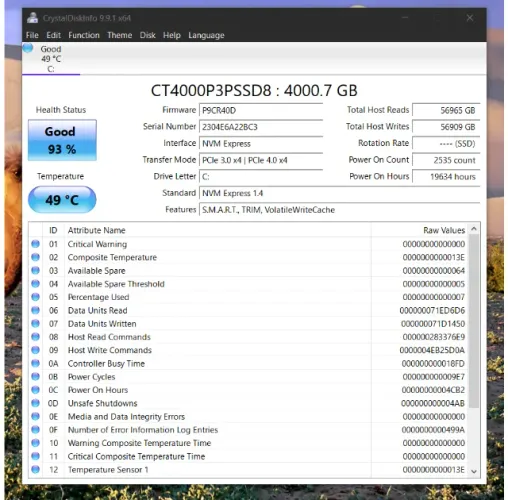Click the Features field
508x500 pixels.
pyautogui.click(x=339, y=210)
